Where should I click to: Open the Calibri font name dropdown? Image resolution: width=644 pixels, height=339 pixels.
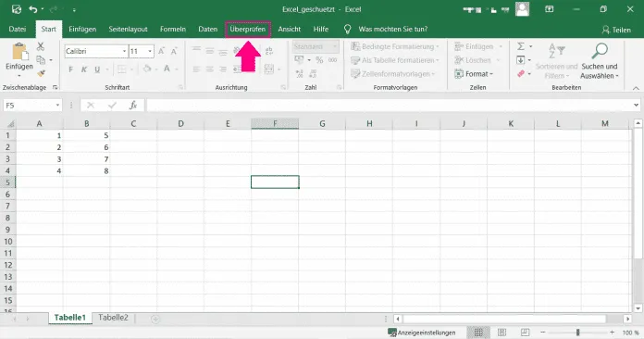tap(124, 51)
